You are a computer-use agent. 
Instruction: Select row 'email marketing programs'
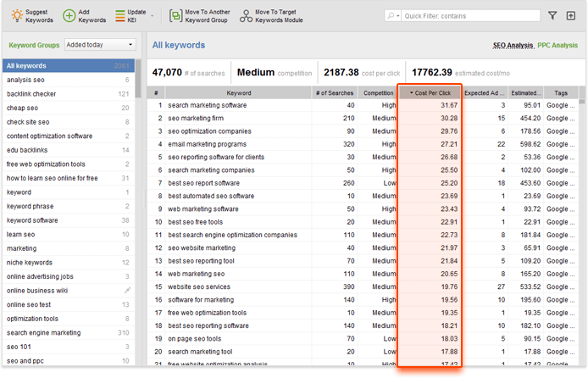(363, 144)
